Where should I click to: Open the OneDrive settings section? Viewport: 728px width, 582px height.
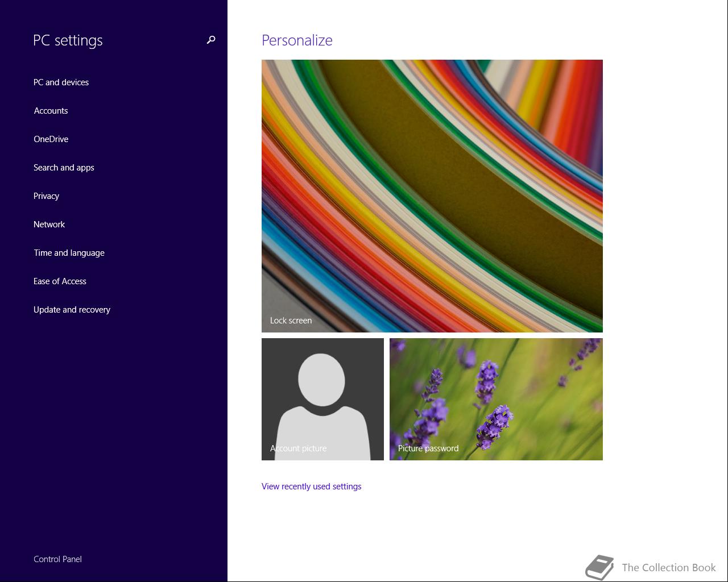pyautogui.click(x=51, y=139)
